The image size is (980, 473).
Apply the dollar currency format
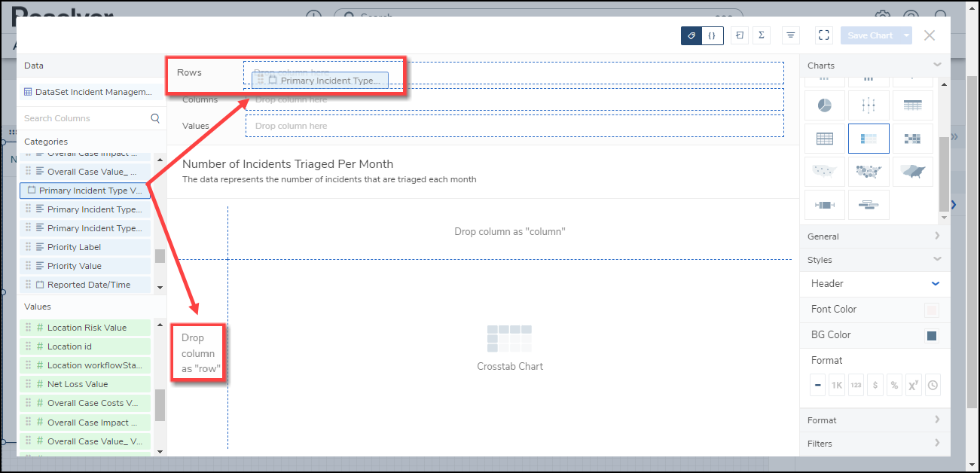[875, 386]
